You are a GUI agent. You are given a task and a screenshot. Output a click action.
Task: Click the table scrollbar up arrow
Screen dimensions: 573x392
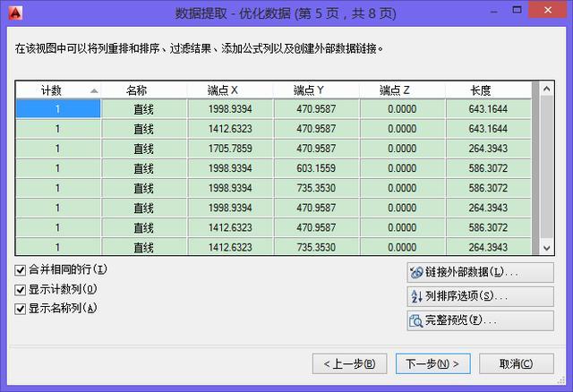coord(547,89)
